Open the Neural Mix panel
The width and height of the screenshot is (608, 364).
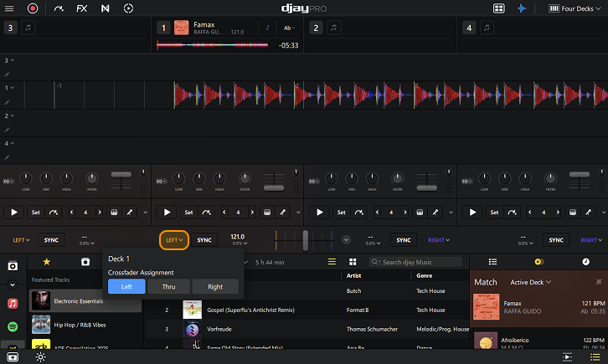(105, 8)
